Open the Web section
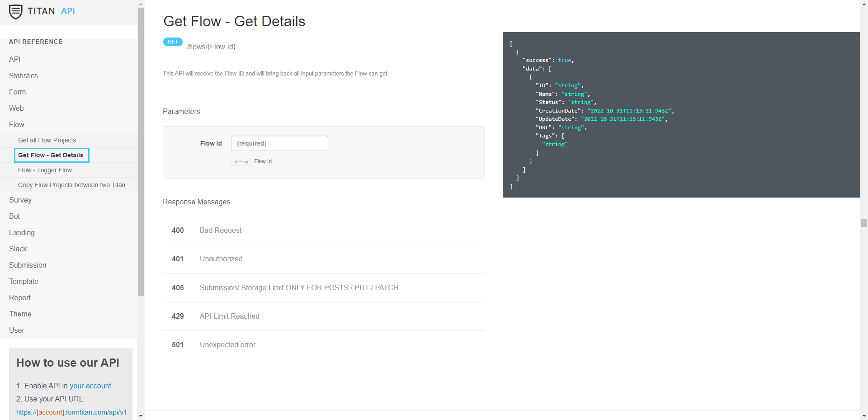 [16, 108]
